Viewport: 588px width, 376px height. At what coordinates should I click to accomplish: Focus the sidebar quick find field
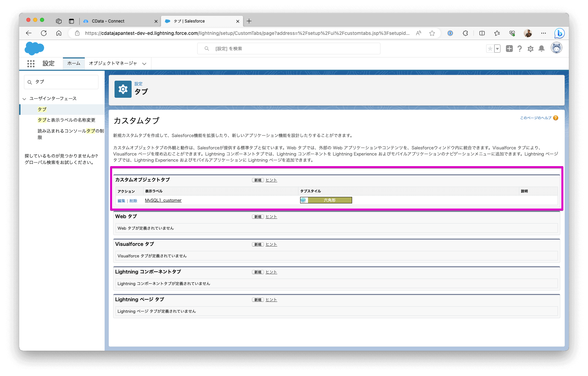(61, 82)
